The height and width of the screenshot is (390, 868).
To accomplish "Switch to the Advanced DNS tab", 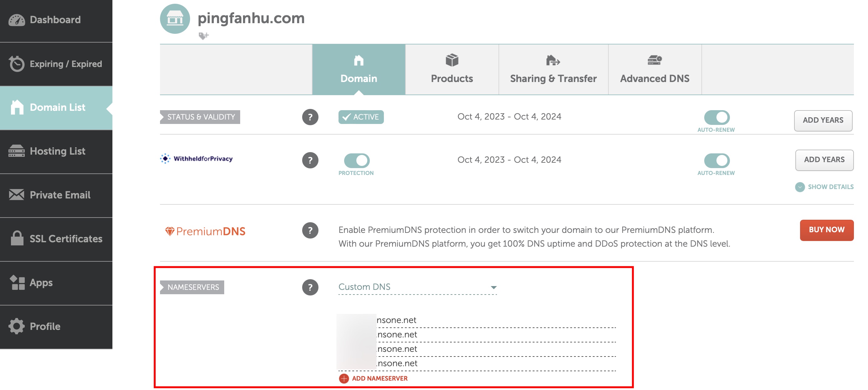I will [x=654, y=70].
